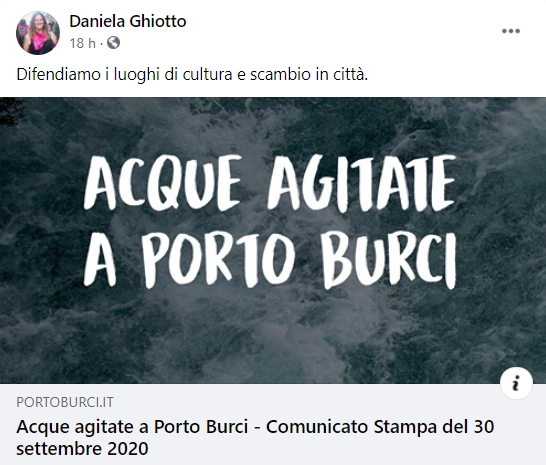This screenshot has height=465, width=546.
Task: Expand post actions with the ellipsis icon
Action: pyautogui.click(x=511, y=31)
